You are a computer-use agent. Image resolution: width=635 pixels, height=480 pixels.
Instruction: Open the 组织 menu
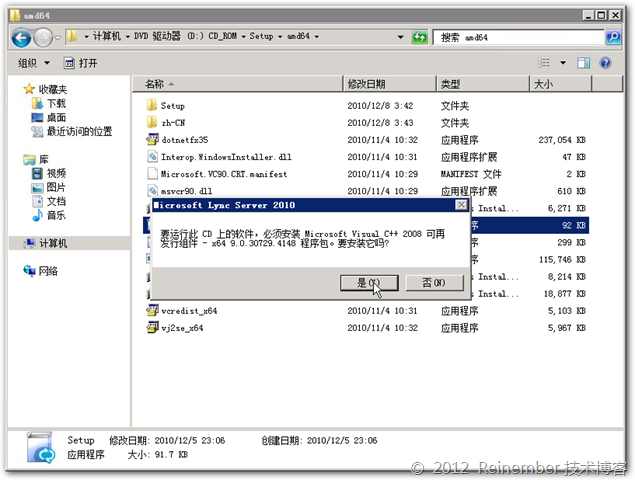pos(34,63)
